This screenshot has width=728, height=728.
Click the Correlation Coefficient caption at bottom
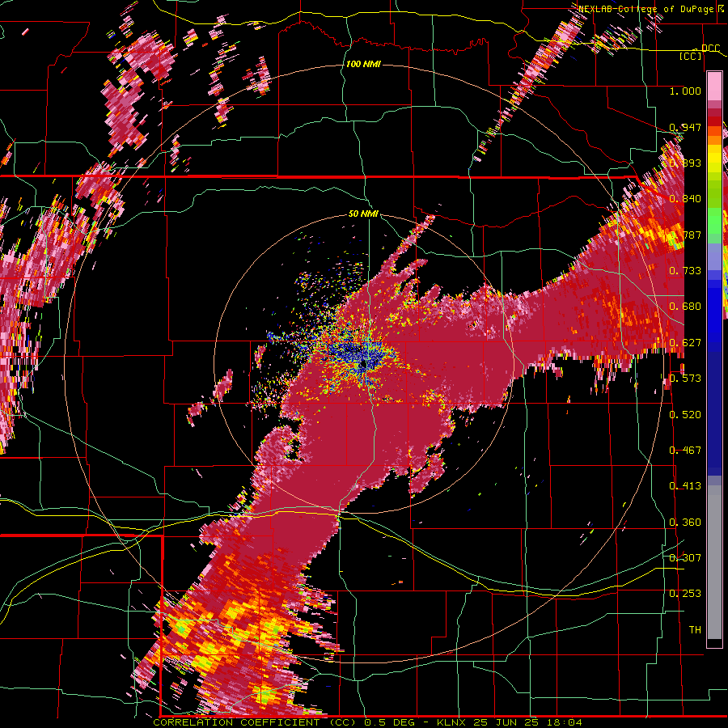click(367, 722)
